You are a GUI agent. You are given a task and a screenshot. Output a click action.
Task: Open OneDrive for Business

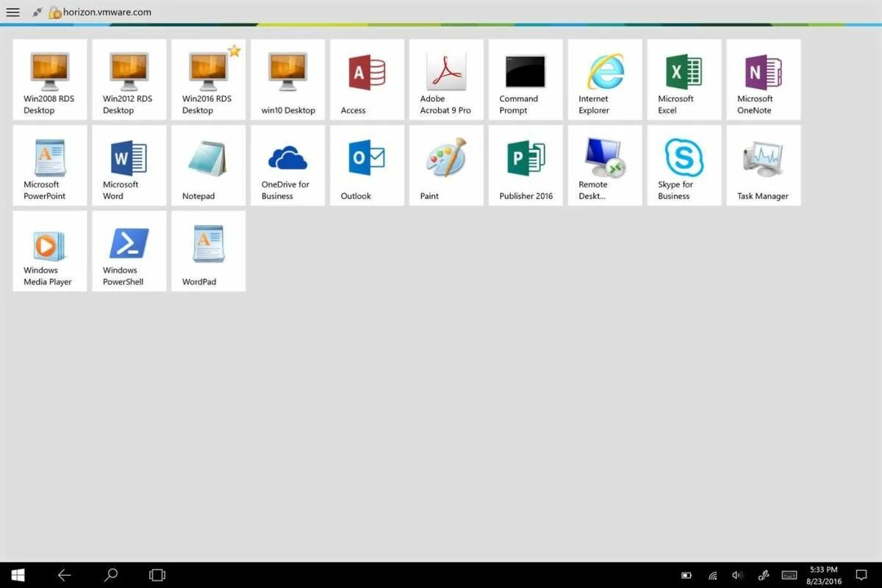tap(287, 165)
